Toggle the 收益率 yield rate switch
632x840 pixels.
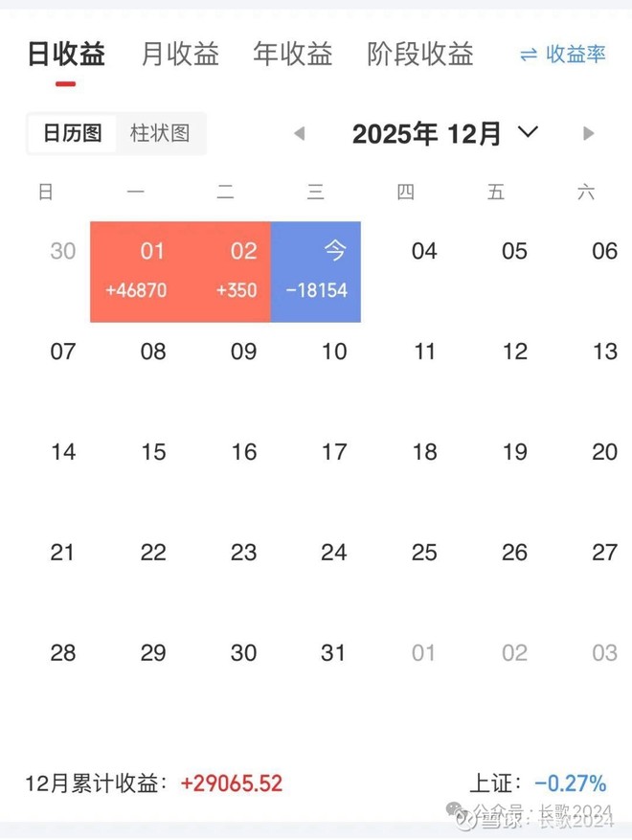(563, 55)
